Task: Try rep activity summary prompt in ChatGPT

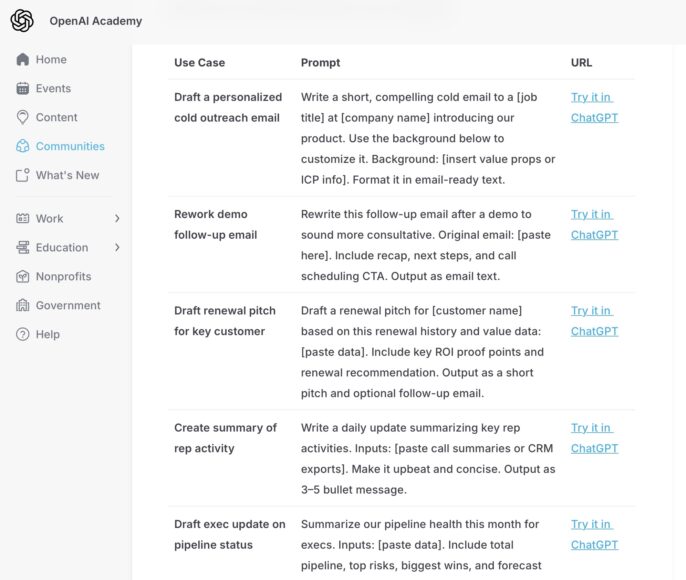Action: [594, 438]
